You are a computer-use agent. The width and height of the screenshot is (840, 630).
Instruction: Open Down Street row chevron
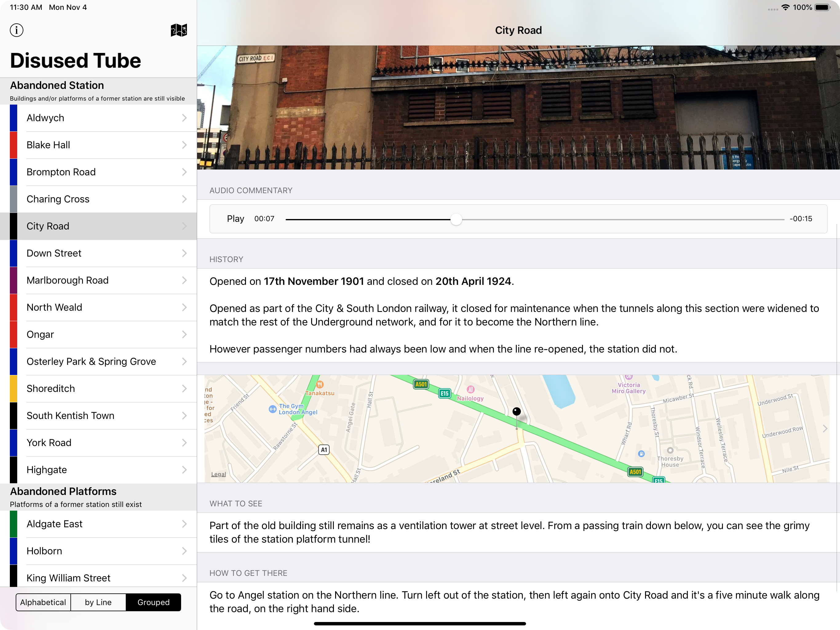point(184,253)
